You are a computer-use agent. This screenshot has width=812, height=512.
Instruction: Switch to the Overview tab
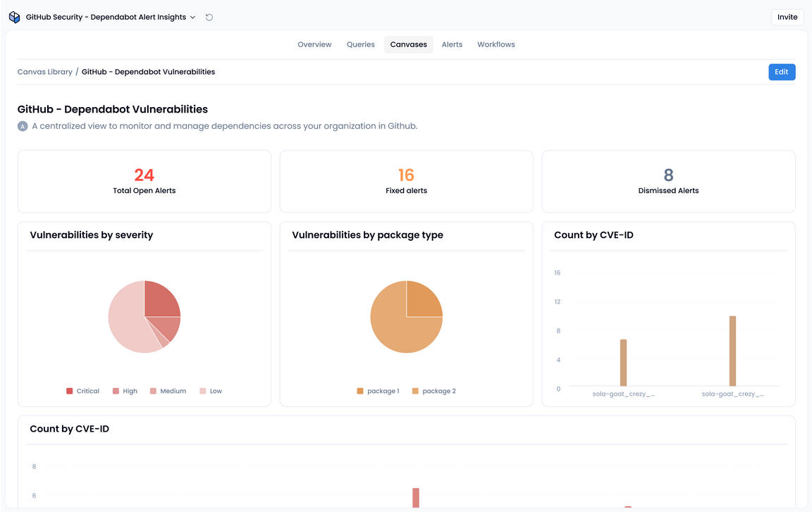click(314, 44)
